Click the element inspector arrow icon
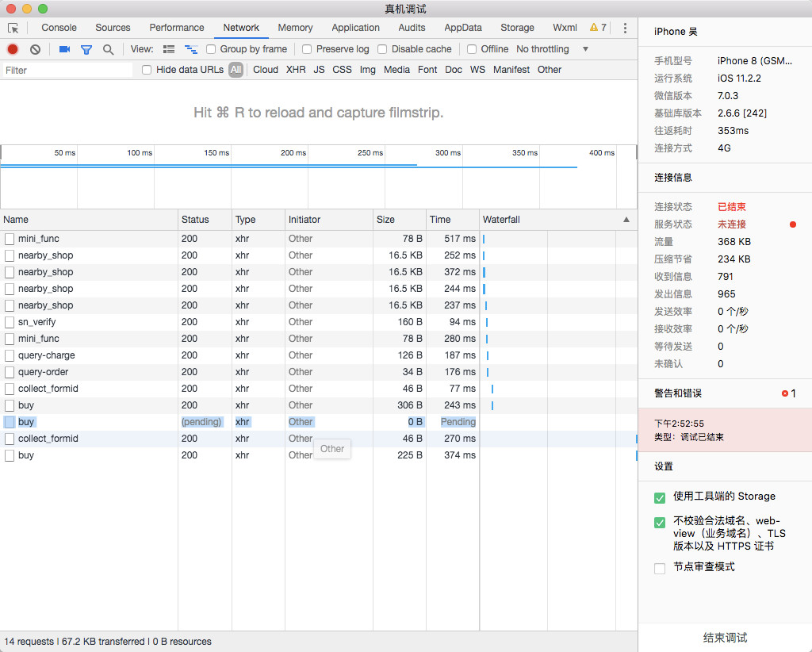Screen dimensions: 812x652 click(x=13, y=28)
